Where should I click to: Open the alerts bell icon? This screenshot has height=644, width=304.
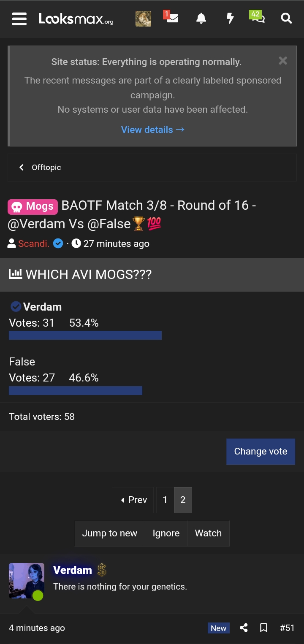pyautogui.click(x=201, y=19)
